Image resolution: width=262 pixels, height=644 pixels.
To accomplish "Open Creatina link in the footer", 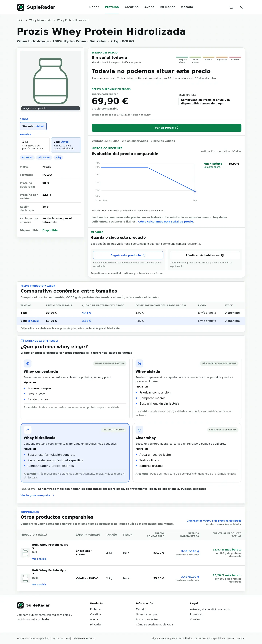I will click(96, 615).
